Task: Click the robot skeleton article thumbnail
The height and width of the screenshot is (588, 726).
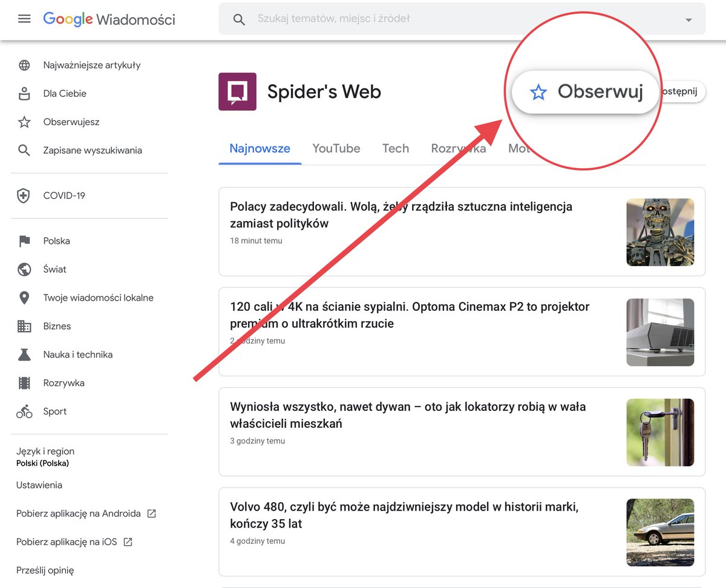Action: 660,232
